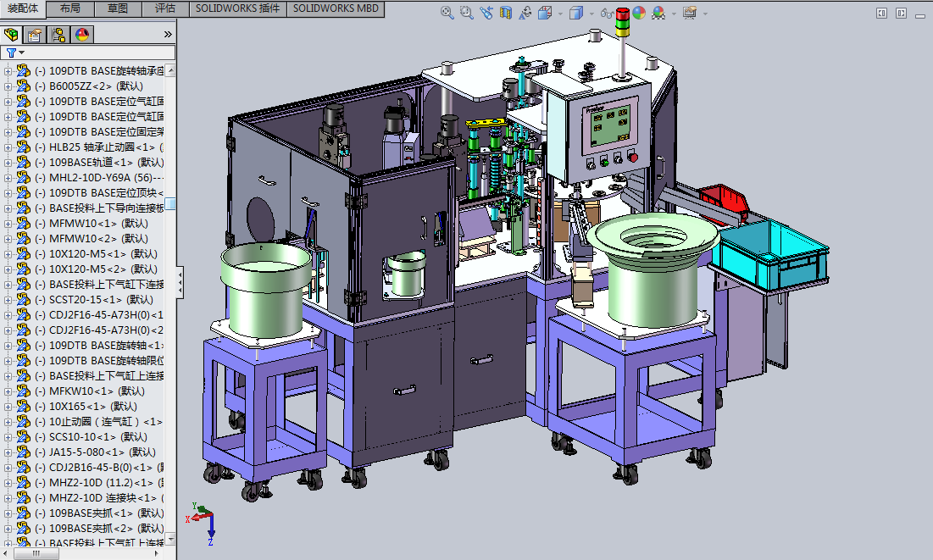The height and width of the screenshot is (560, 933).
Task: Open the Apply Scene dropdown arrow
Action: click(674, 13)
